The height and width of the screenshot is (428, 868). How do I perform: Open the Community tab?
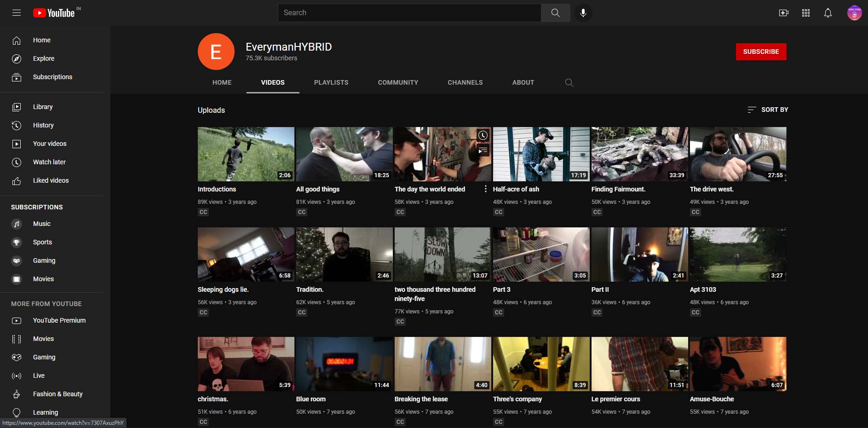[398, 82]
